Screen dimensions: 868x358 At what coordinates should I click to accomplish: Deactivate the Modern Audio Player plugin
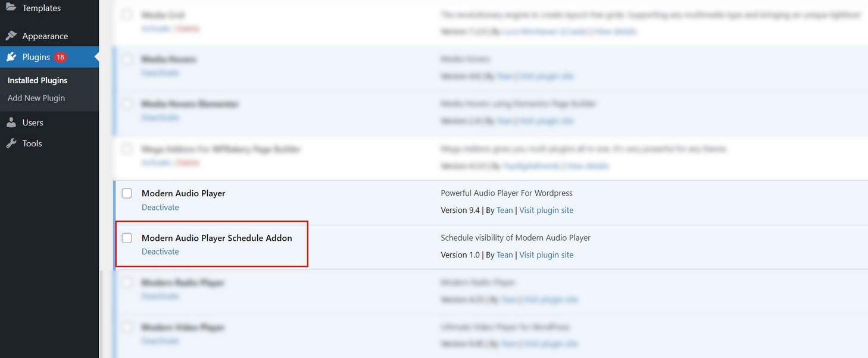tap(160, 208)
